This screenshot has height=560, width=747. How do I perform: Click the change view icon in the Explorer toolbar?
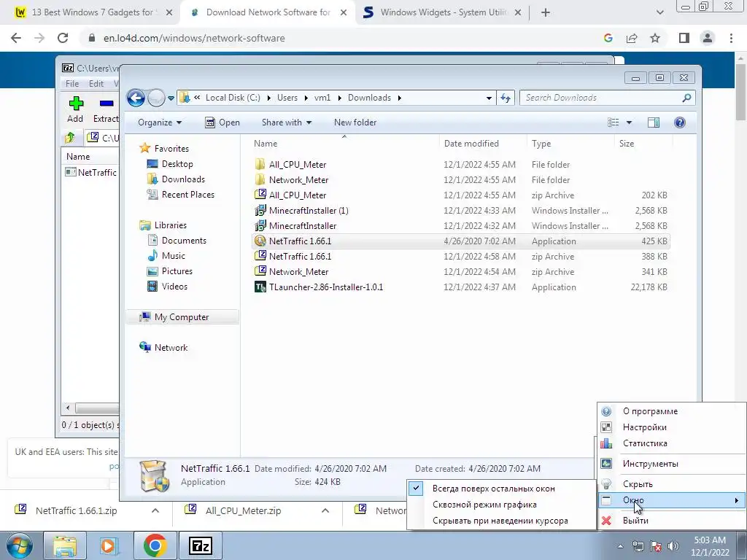[x=613, y=122]
